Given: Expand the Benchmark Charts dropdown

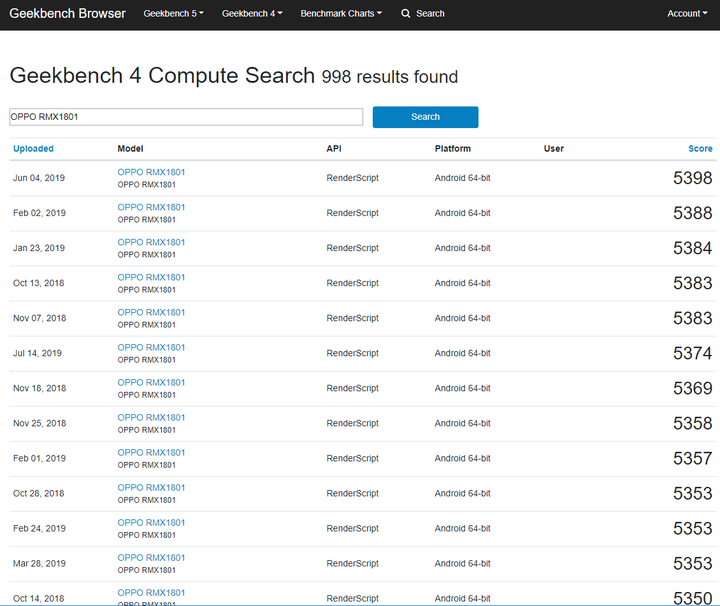Looking at the screenshot, I should pyautogui.click(x=341, y=13).
